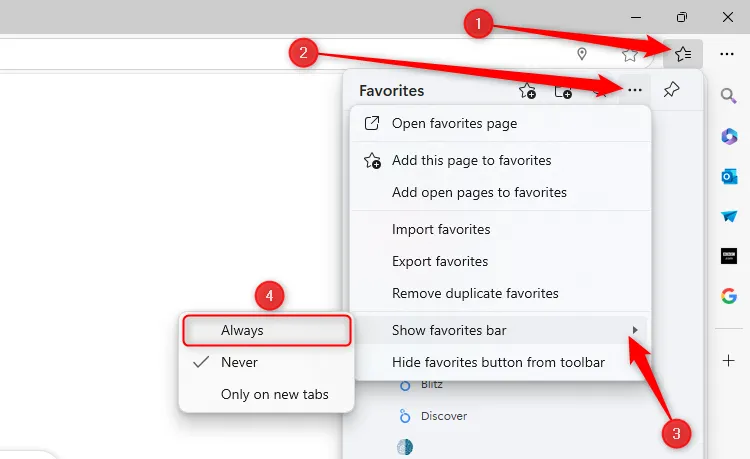Click the Favorites panel more options button

point(635,91)
